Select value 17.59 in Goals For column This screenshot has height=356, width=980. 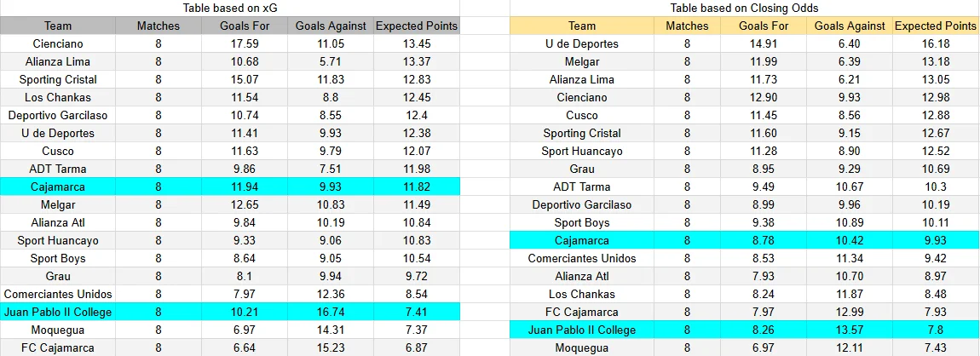coord(245,43)
